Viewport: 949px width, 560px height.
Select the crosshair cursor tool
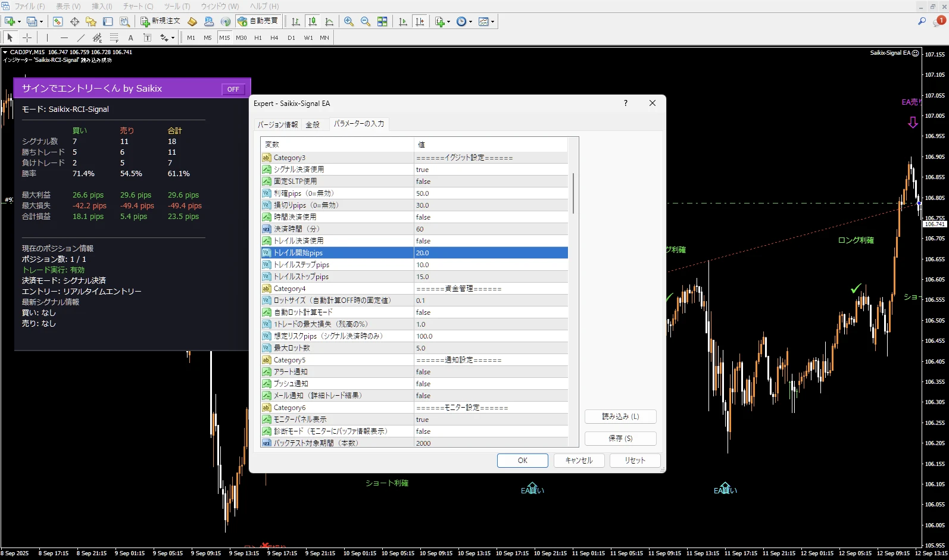click(x=27, y=37)
